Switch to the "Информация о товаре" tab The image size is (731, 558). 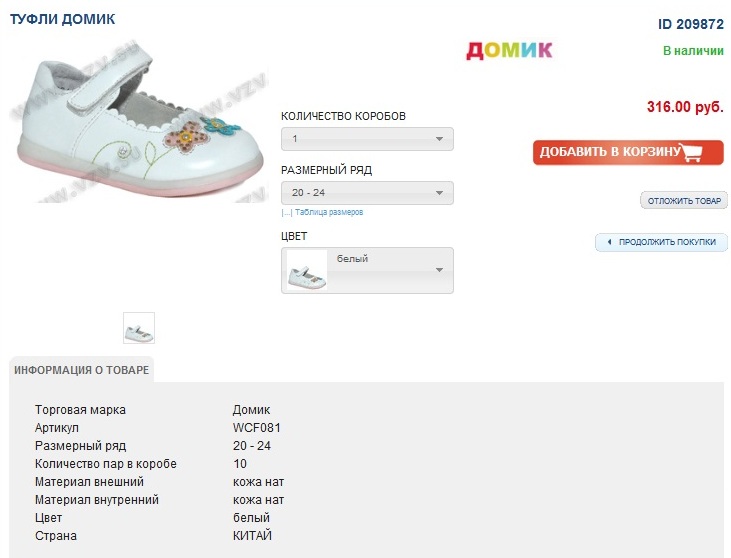coord(82,370)
